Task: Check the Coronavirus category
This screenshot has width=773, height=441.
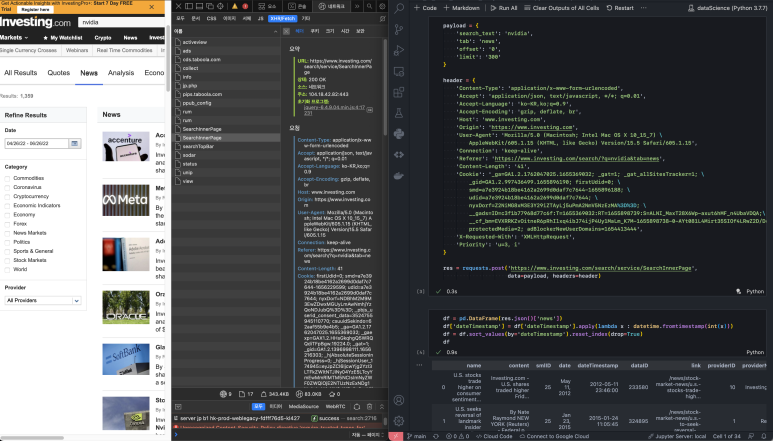Action: 7,188
